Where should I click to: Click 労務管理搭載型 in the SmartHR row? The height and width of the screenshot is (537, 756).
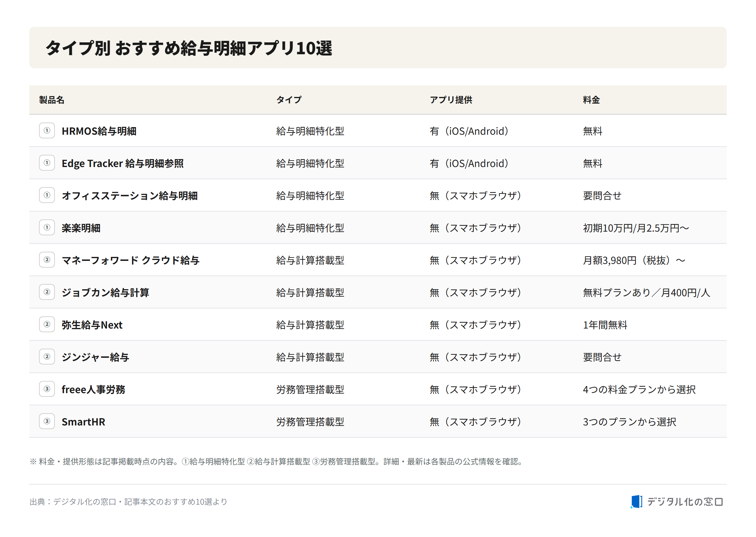tap(310, 422)
